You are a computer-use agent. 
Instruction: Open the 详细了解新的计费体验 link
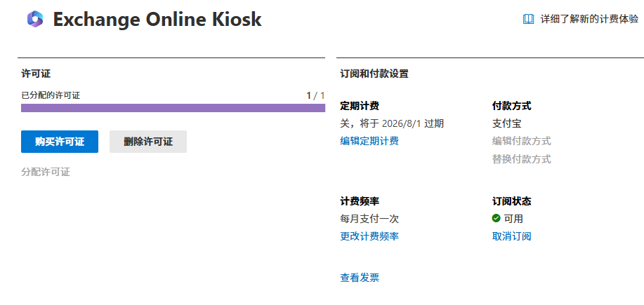[x=589, y=19]
